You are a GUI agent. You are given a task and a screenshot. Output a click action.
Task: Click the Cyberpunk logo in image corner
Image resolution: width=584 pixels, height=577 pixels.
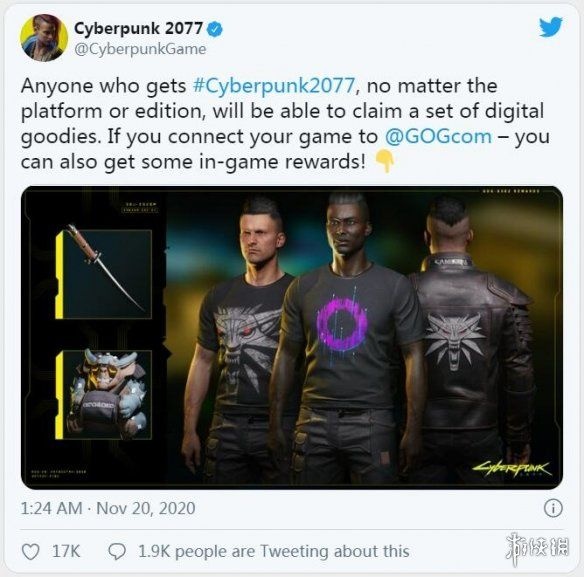512,469
